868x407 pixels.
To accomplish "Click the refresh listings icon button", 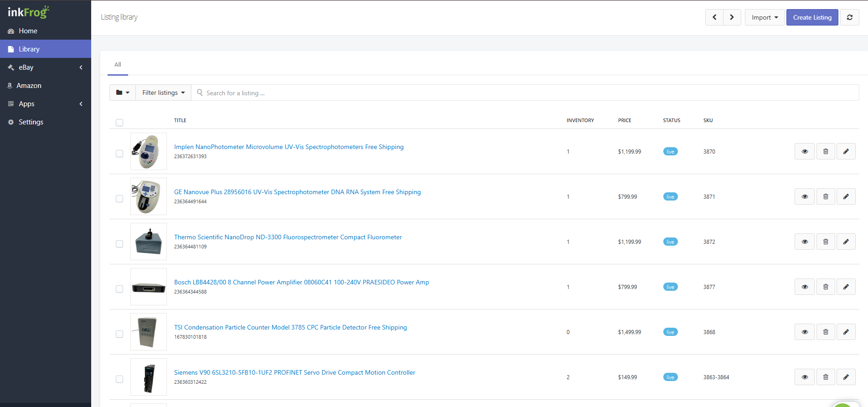I will point(850,17).
